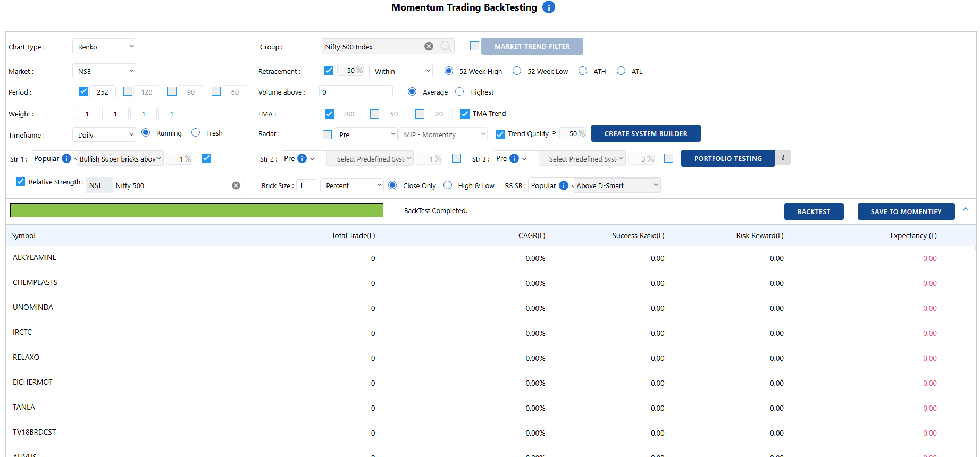This screenshot has height=457, width=980.
Task: Click the green backtest progress bar
Action: point(197,210)
